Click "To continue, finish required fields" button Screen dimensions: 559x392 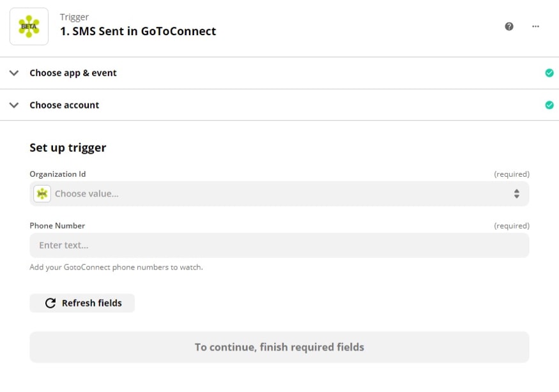coord(279,347)
